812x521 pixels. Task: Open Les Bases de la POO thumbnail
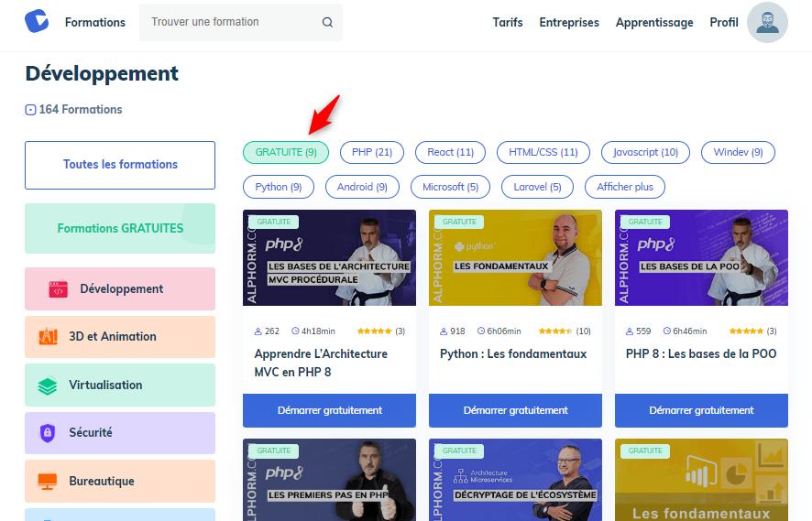[x=701, y=257]
